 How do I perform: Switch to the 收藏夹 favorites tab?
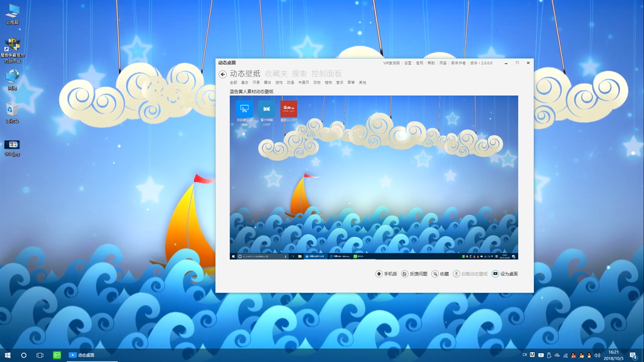[277, 74]
